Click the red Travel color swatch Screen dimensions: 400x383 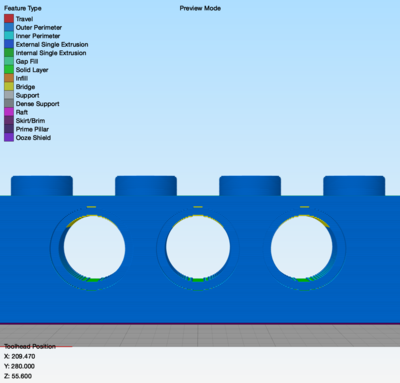click(9, 19)
